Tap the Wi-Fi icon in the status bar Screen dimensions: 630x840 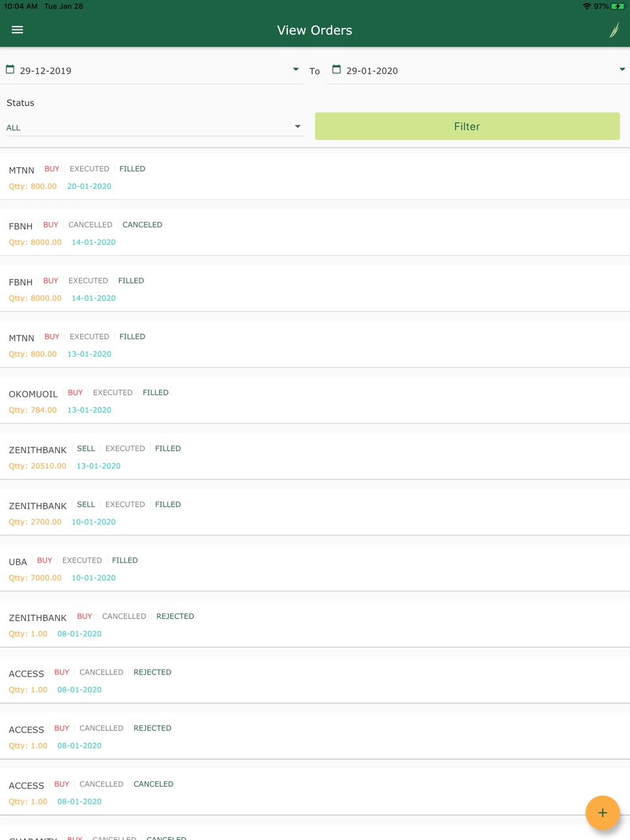tap(587, 7)
